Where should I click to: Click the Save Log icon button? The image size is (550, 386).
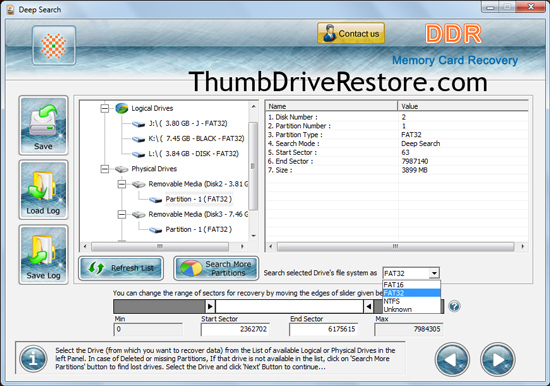(43, 254)
